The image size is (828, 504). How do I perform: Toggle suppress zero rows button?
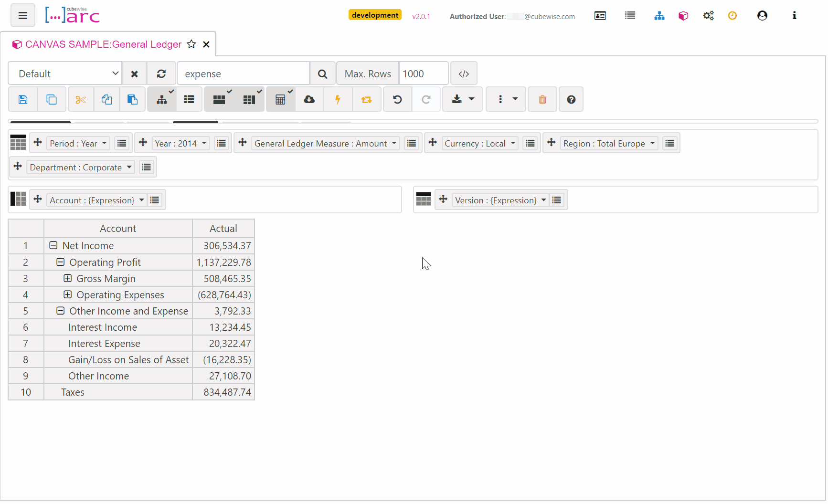pyautogui.click(x=219, y=99)
